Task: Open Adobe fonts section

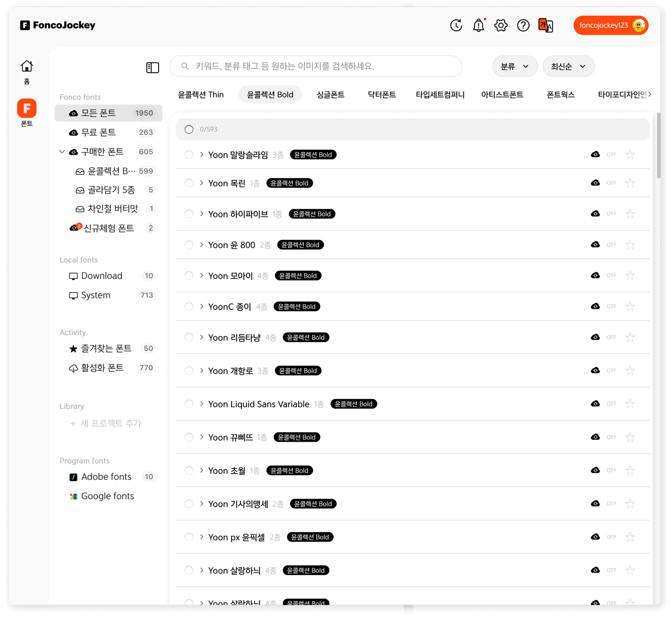Action: tap(109, 477)
